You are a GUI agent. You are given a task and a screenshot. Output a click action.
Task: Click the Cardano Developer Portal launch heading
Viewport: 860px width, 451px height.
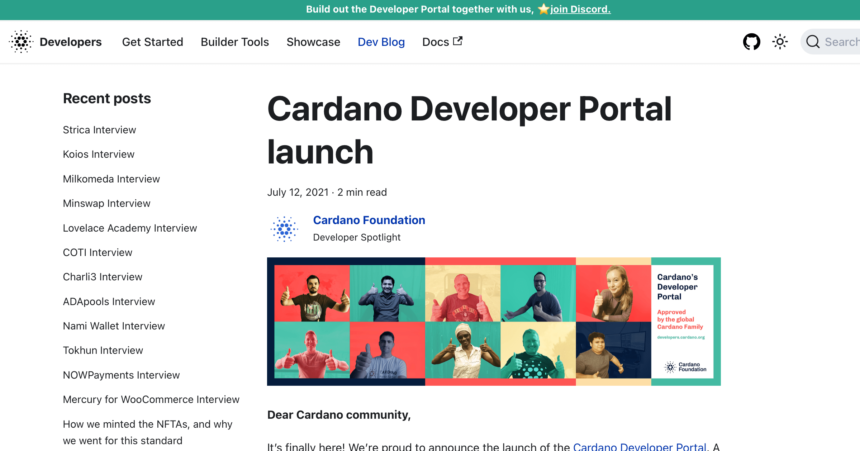469,131
